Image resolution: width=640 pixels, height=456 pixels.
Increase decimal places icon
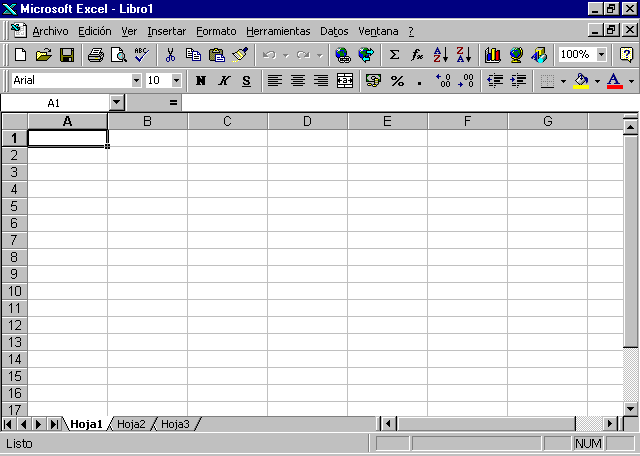(x=443, y=80)
